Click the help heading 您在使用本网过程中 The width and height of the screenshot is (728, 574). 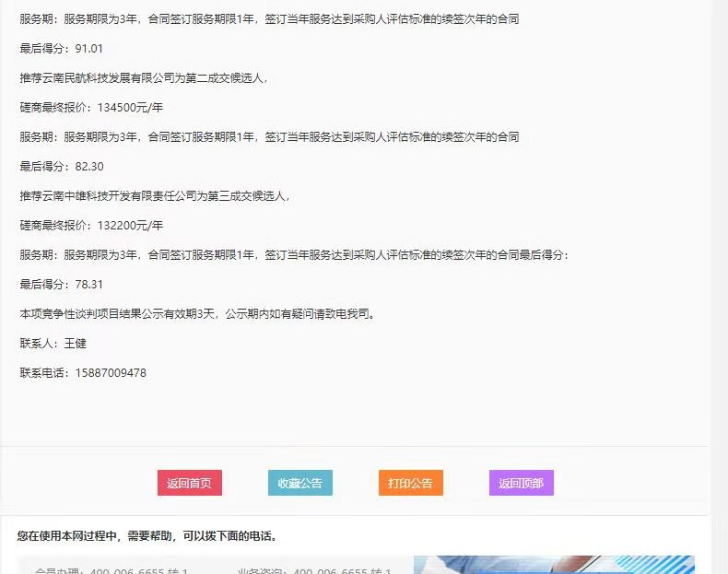click(147, 535)
